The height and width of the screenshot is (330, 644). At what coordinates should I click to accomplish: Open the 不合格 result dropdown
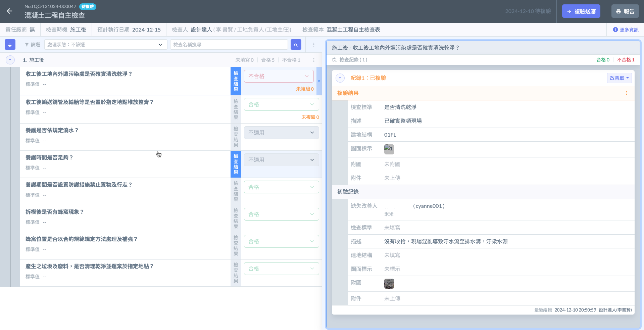click(x=279, y=77)
